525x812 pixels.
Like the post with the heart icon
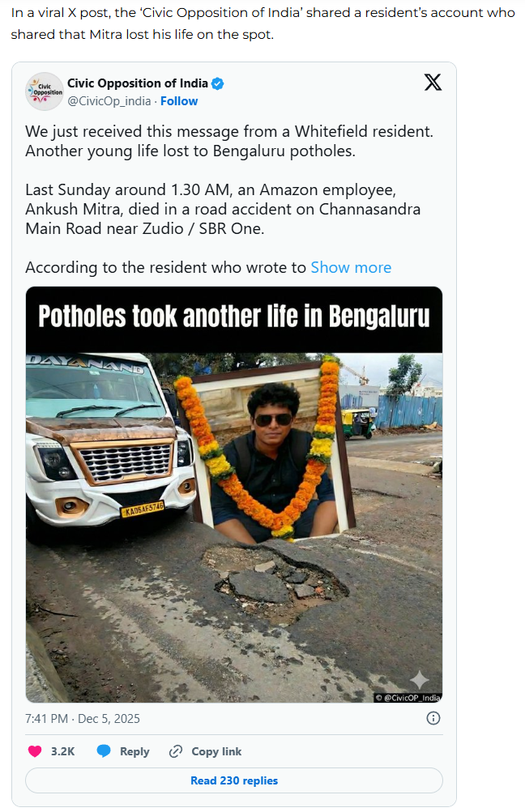click(35, 751)
